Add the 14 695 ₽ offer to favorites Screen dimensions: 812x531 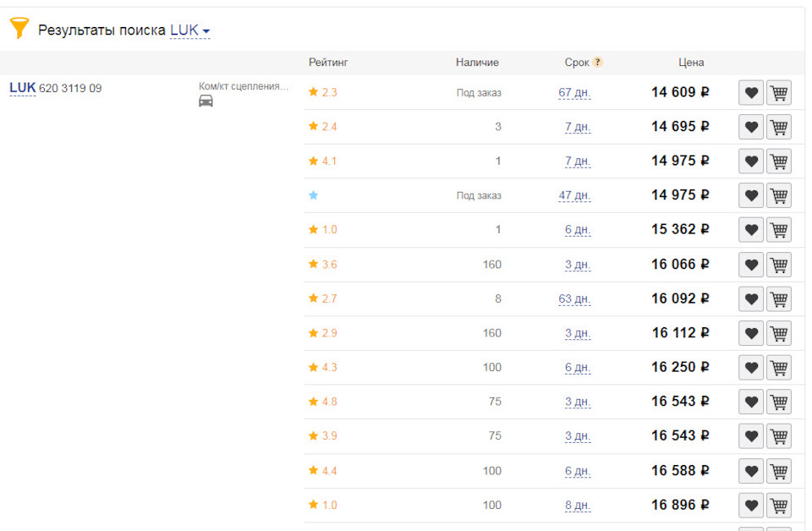(751, 127)
